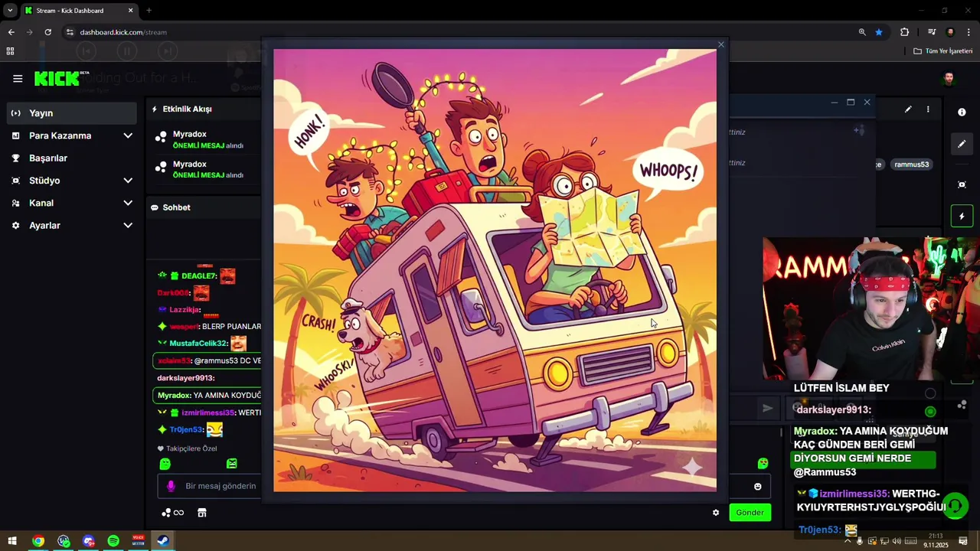Open the channel points infinity icon
980x551 pixels.
point(172,513)
